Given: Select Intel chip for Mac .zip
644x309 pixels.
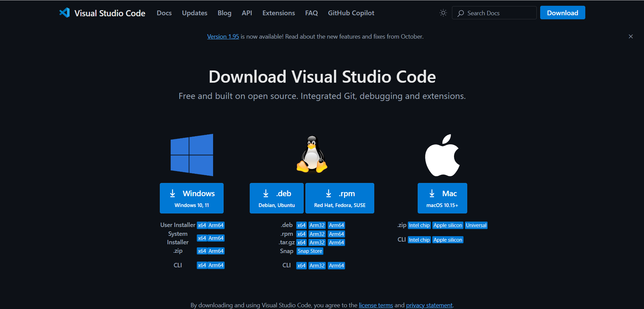Looking at the screenshot, I should [419, 225].
